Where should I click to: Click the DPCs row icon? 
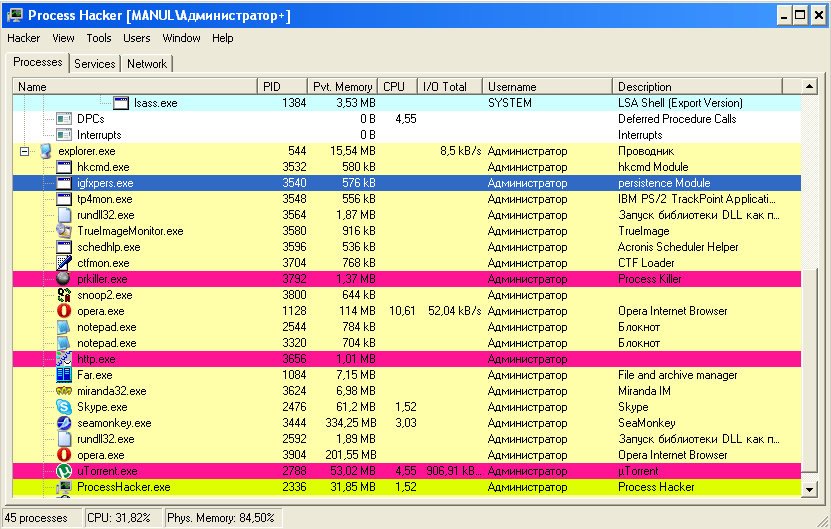pos(64,119)
